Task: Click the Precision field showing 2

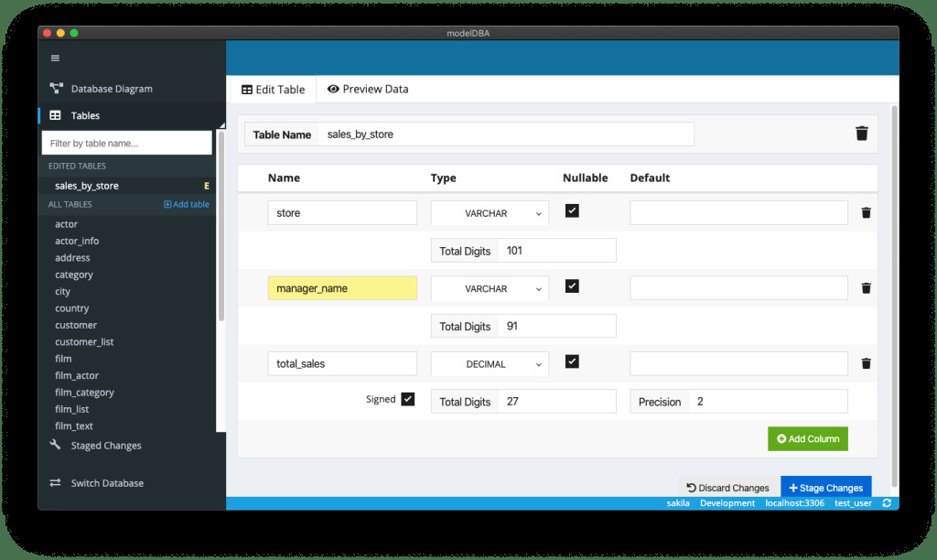Action: click(768, 401)
